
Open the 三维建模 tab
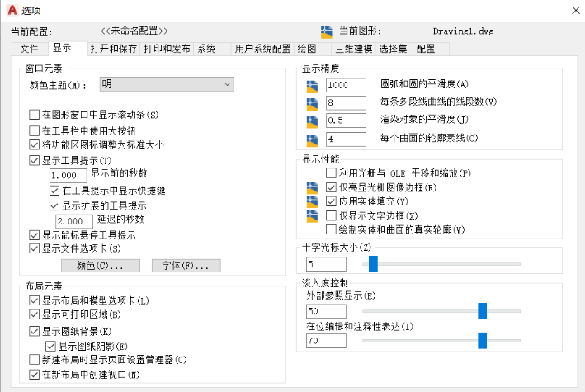tap(353, 49)
